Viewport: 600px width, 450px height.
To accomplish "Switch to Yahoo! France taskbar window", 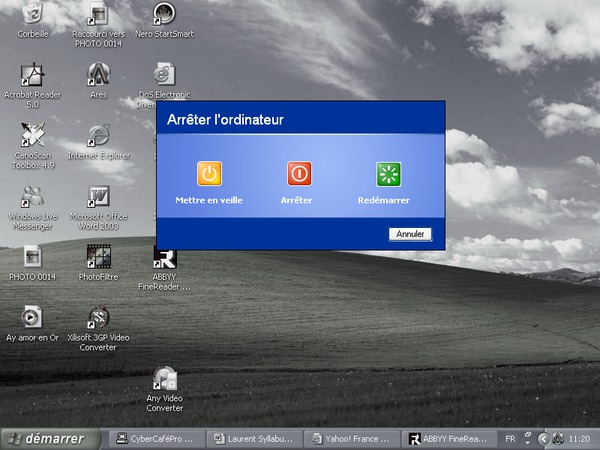I will (351, 439).
